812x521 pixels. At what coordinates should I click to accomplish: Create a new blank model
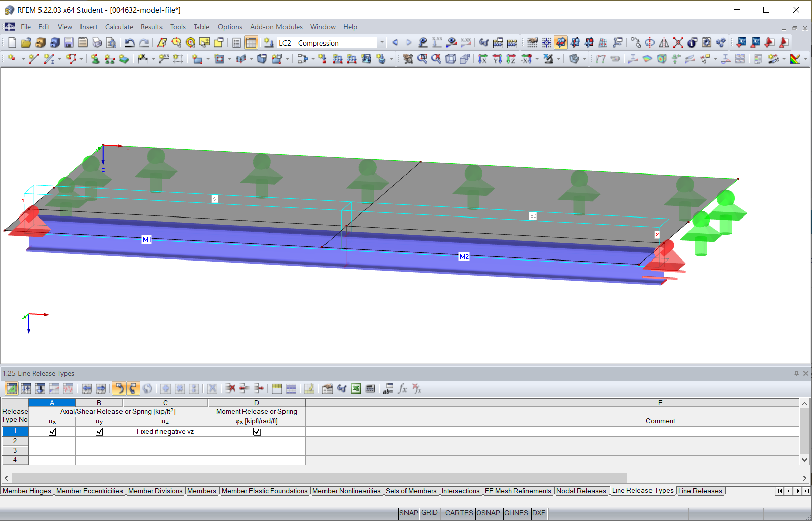click(11, 43)
